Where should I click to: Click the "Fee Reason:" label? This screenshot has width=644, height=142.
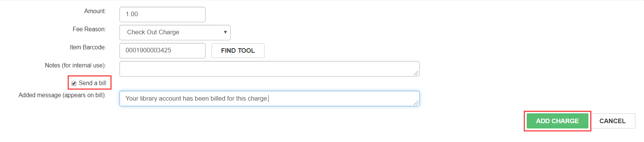coord(89,29)
